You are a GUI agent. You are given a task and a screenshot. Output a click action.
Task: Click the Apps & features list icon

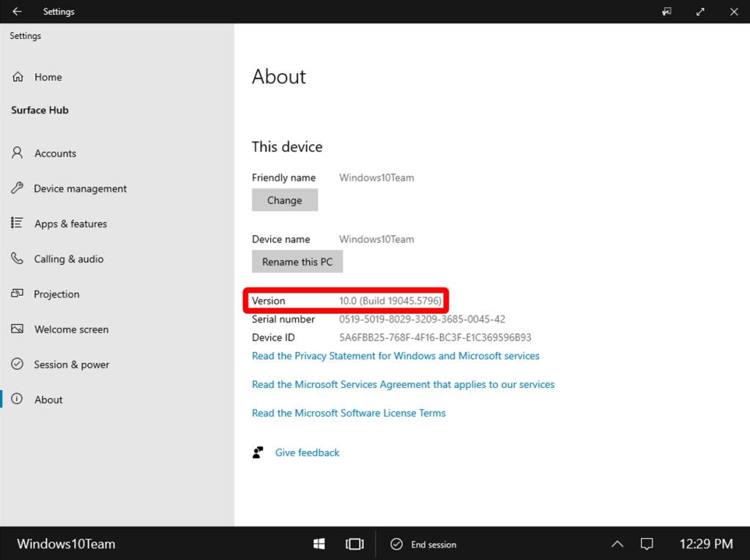click(x=17, y=223)
